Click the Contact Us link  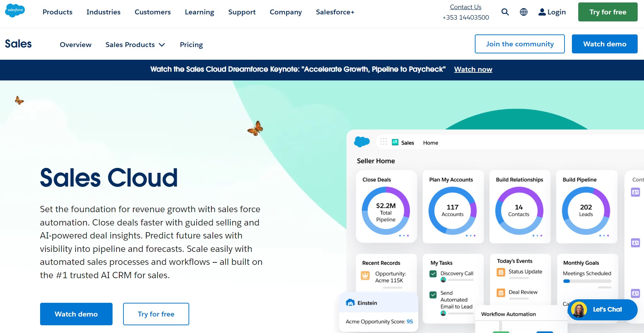[465, 7]
